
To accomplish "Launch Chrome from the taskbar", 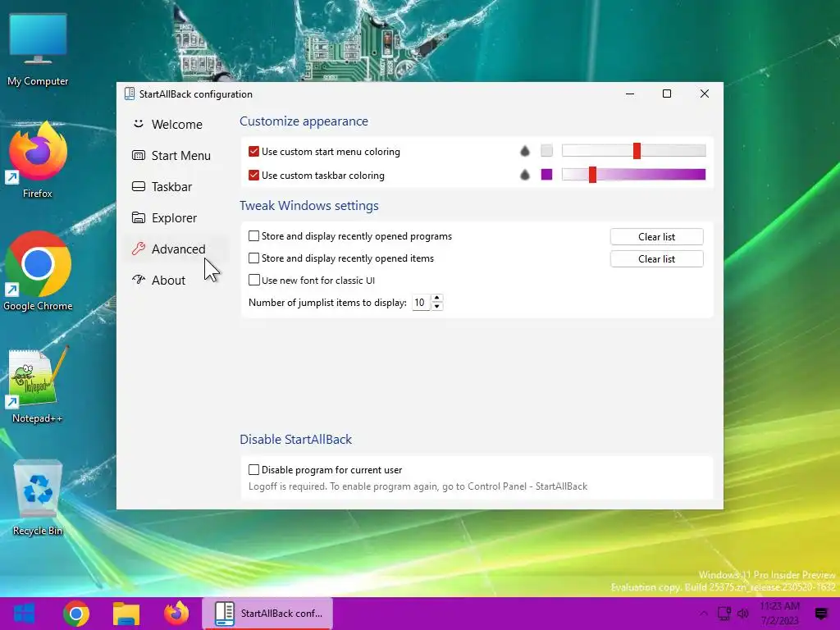I will (76, 614).
